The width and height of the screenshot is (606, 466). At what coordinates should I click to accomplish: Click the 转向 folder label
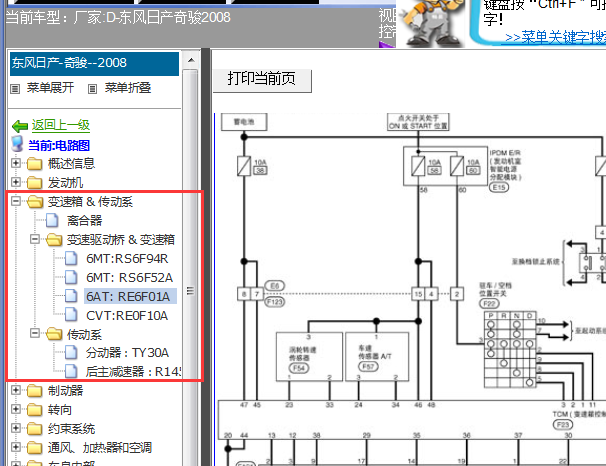pos(60,410)
